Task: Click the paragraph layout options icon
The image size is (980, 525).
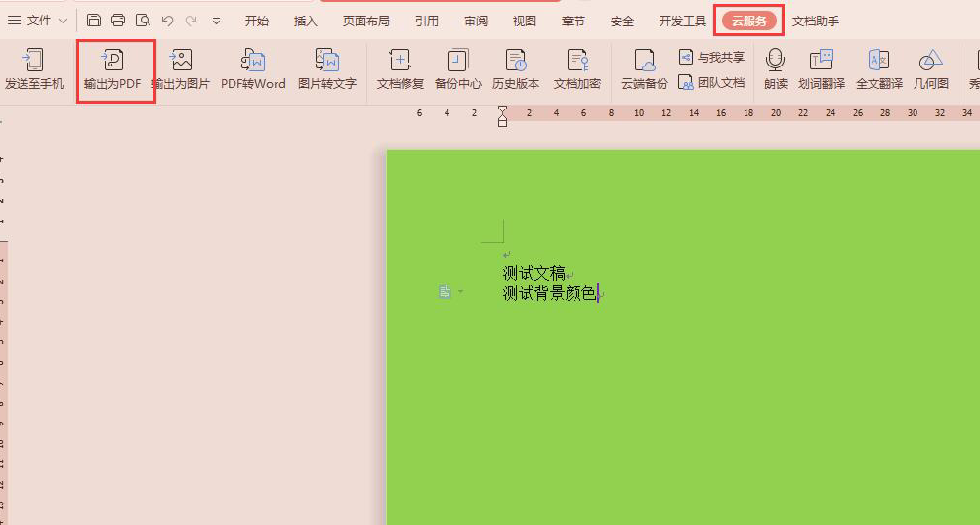Action: point(445,291)
